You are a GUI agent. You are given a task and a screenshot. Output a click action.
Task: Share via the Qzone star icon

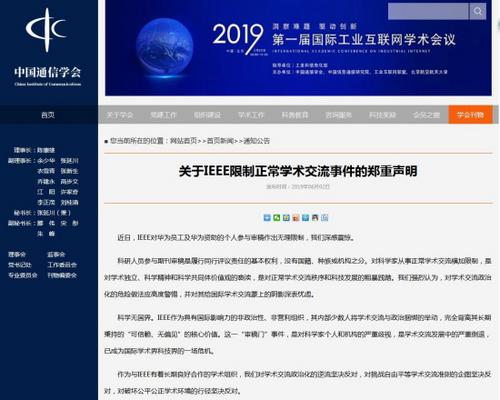[x=286, y=218]
